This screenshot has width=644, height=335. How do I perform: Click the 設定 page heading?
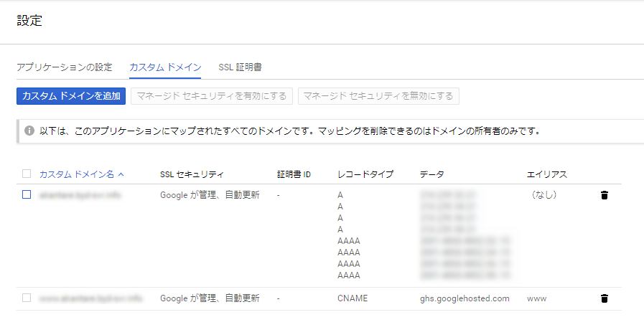[x=29, y=21]
